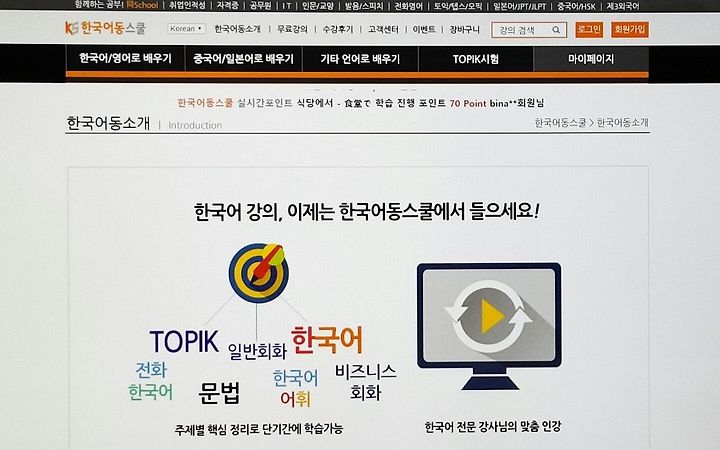The height and width of the screenshot is (450, 720).
Task: Click the large TOPIK word
Action: (x=184, y=341)
